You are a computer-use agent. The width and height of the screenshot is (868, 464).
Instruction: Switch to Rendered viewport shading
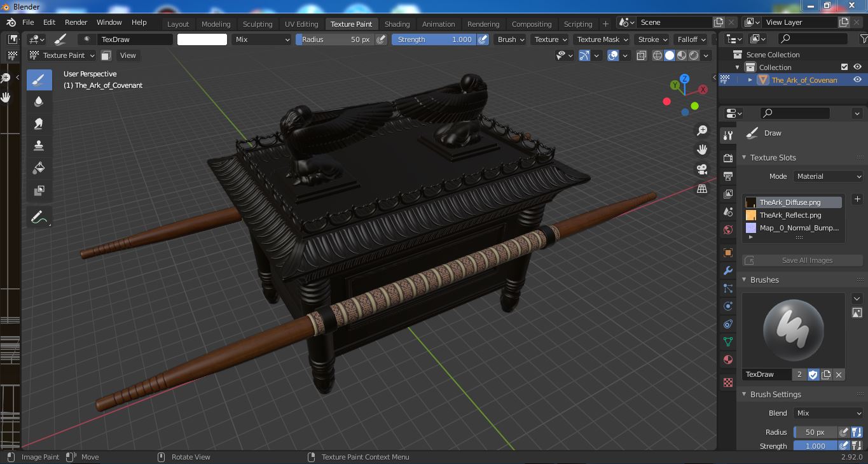click(x=694, y=55)
